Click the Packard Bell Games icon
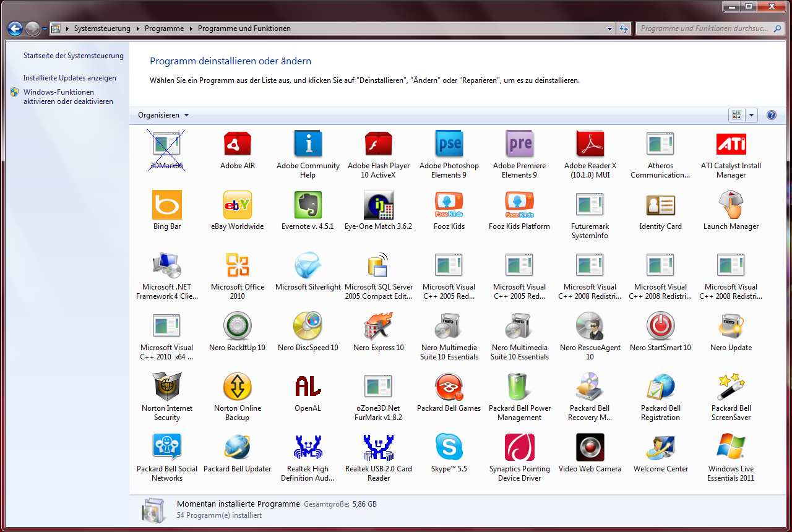Viewport: 792px width, 532px height. point(449,386)
